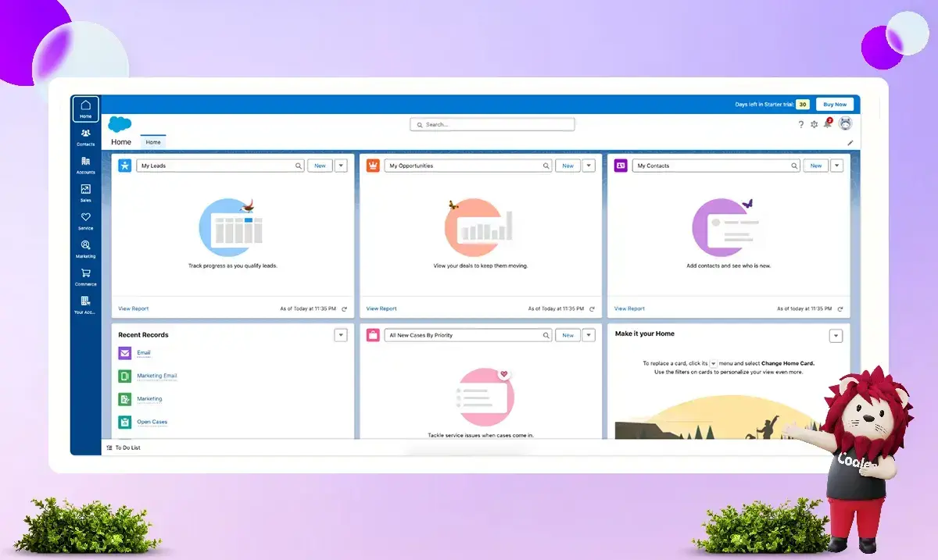This screenshot has width=938, height=560.
Task: Expand the My Opportunities card dropdown menu
Action: coord(589,166)
